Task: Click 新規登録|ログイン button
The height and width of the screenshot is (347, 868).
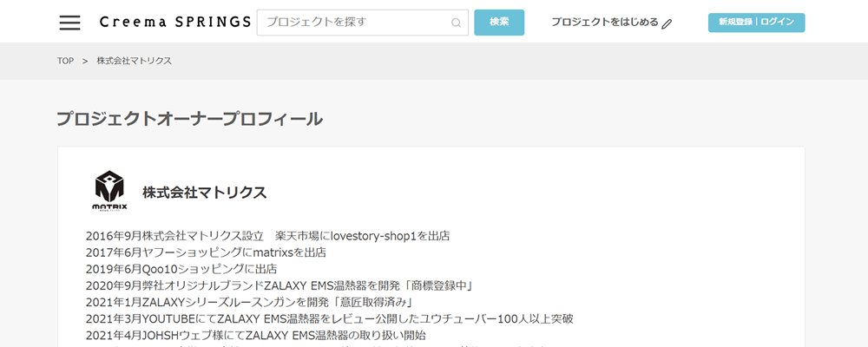Action: (756, 23)
